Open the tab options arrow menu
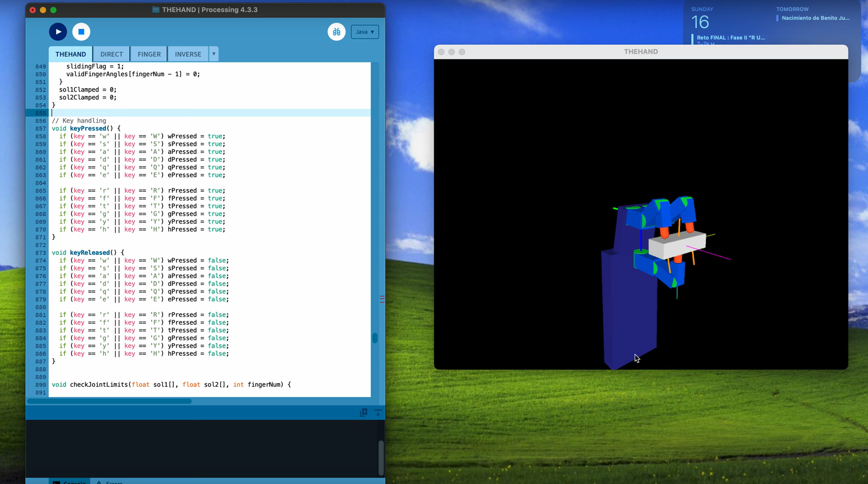Screen dimensions: 868x484 pyautogui.click(x=213, y=54)
